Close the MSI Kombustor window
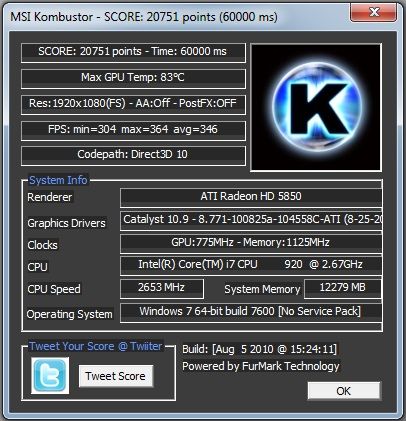The width and height of the screenshot is (406, 421). tap(374, 13)
